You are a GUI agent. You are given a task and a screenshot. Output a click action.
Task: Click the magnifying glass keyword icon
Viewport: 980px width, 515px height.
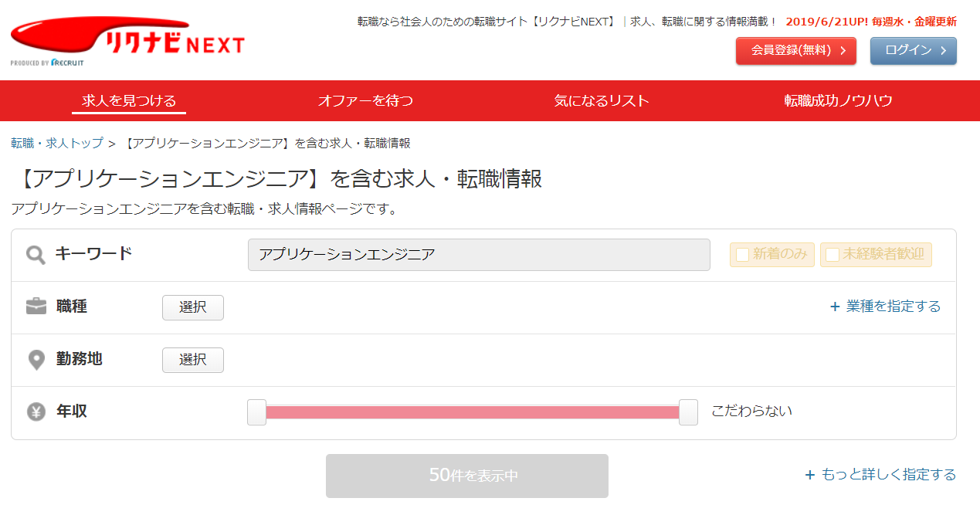coord(36,255)
